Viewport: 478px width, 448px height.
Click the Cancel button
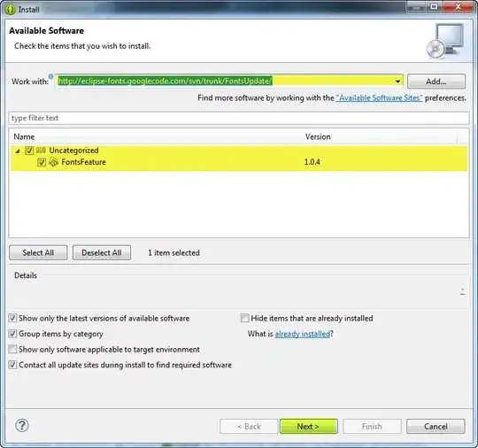436,427
